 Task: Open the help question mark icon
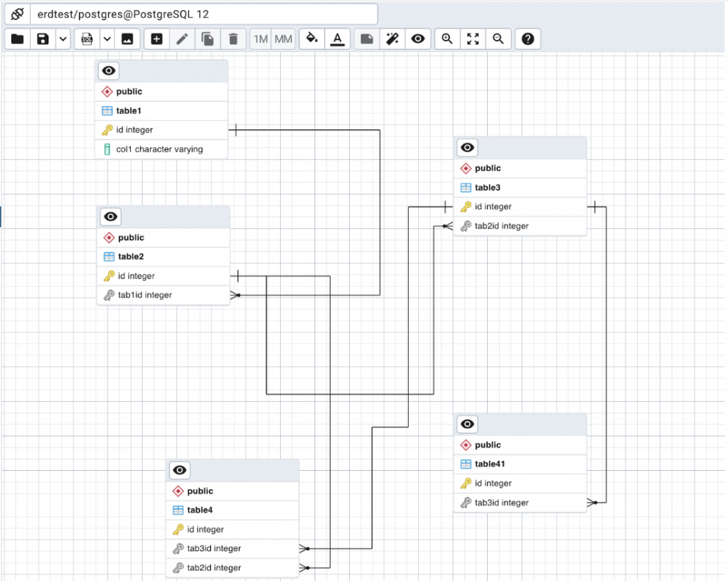[528, 39]
